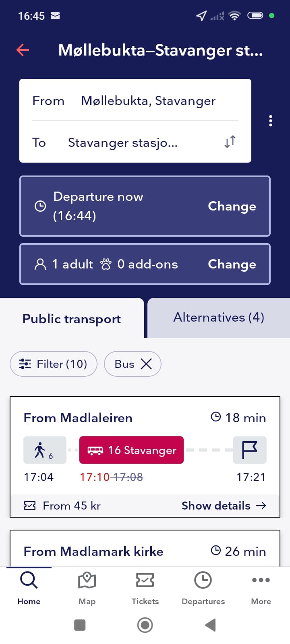Open the Map tab
Image resolution: width=290 pixels, height=644 pixels.
87,588
